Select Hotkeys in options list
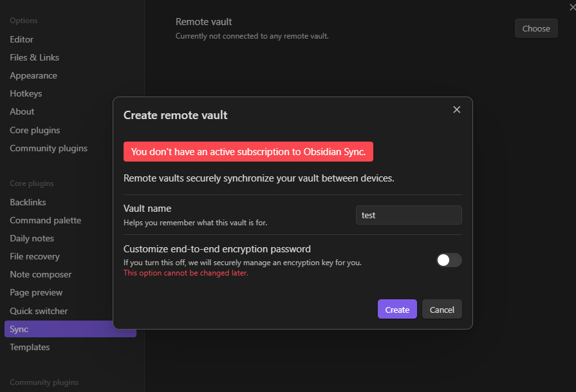The width and height of the screenshot is (576, 392). click(x=26, y=93)
